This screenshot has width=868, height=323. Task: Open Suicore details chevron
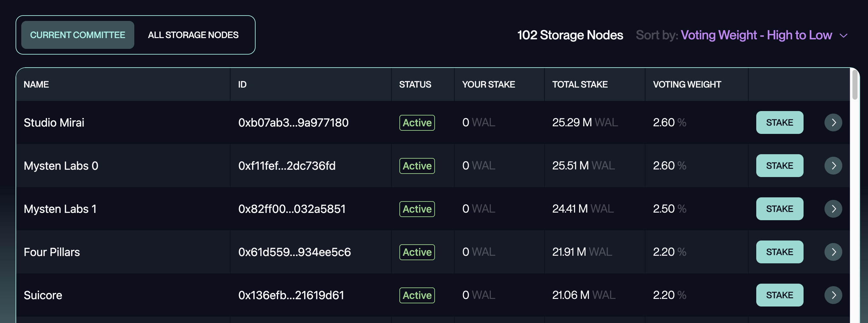click(833, 295)
